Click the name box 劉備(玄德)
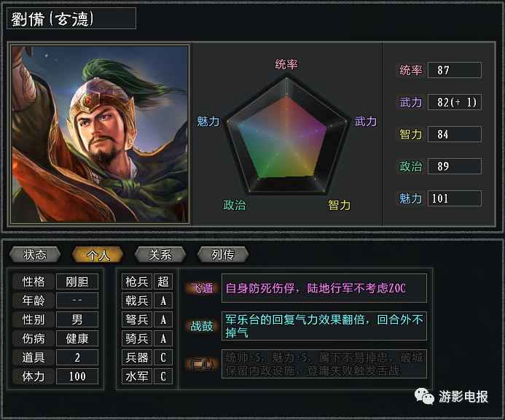The width and height of the screenshot is (505, 420). click(x=71, y=18)
